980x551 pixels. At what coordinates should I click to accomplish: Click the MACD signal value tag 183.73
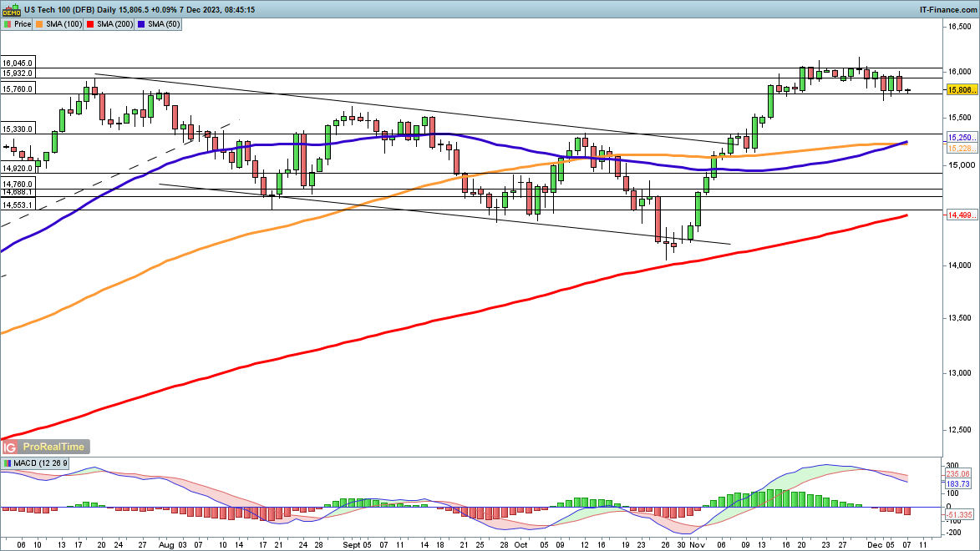[x=957, y=484]
